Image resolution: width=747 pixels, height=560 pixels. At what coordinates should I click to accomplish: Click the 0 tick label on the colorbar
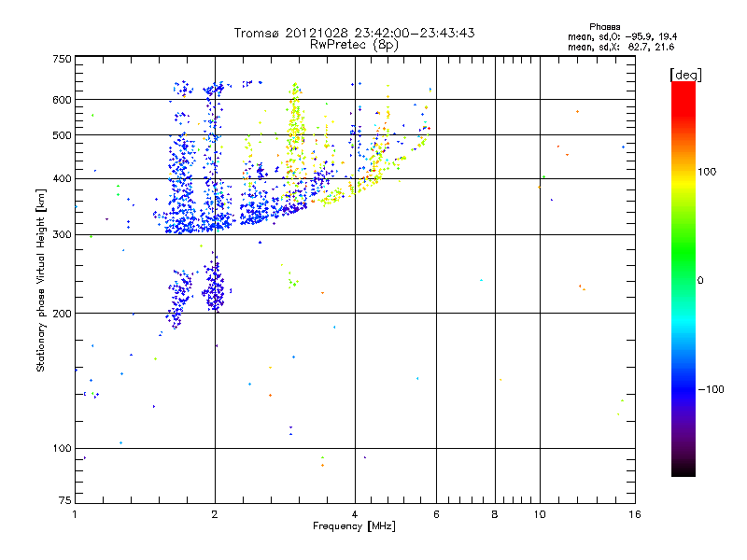[703, 280]
